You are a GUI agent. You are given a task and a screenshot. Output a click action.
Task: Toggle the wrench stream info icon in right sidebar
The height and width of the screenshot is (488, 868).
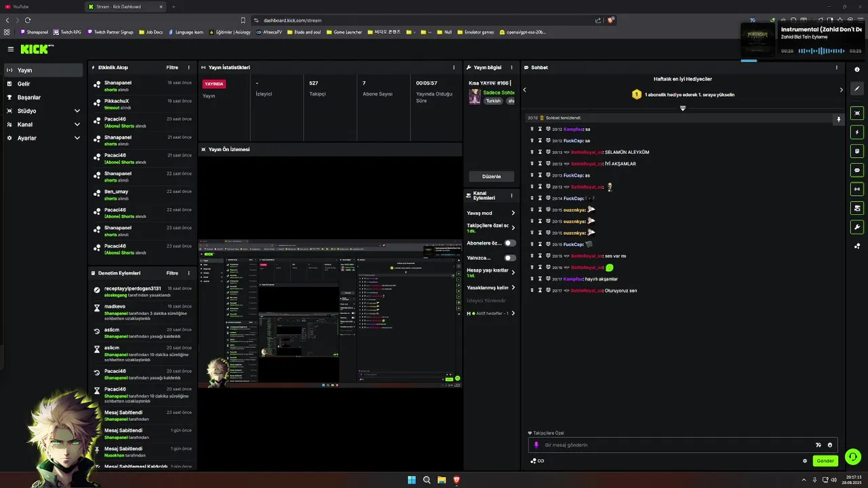(857, 227)
